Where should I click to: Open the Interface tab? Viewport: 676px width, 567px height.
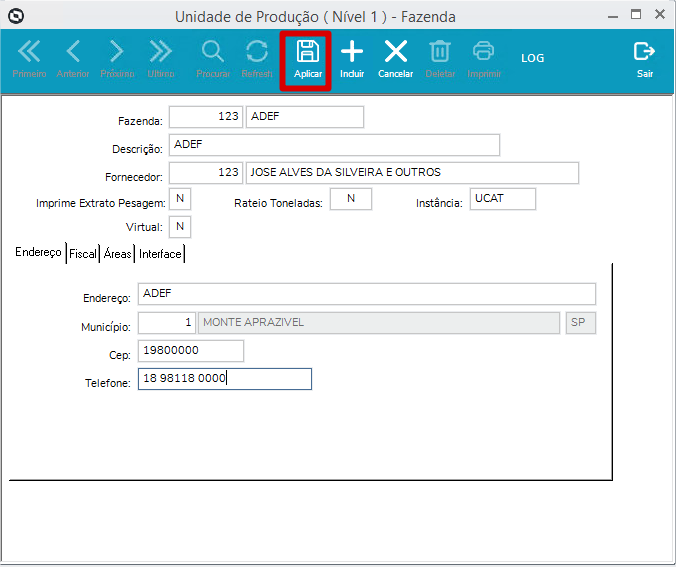(x=160, y=254)
